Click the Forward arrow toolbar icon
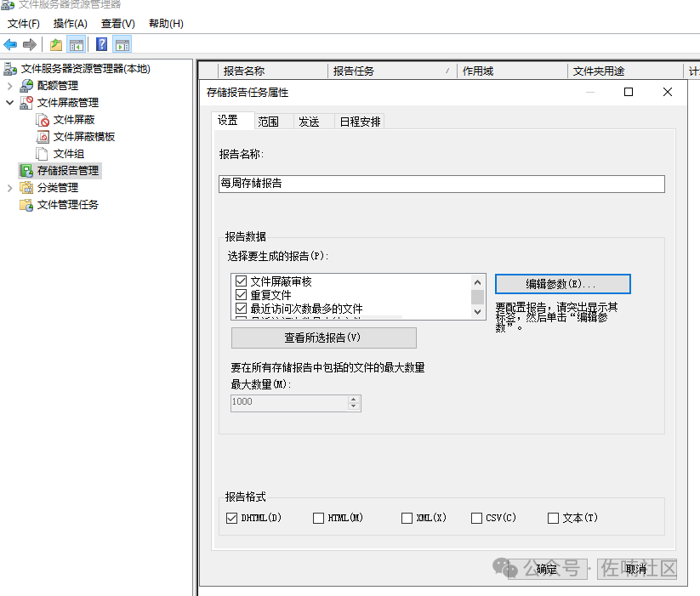Screen dimensions: 700x596 [x=30, y=44]
